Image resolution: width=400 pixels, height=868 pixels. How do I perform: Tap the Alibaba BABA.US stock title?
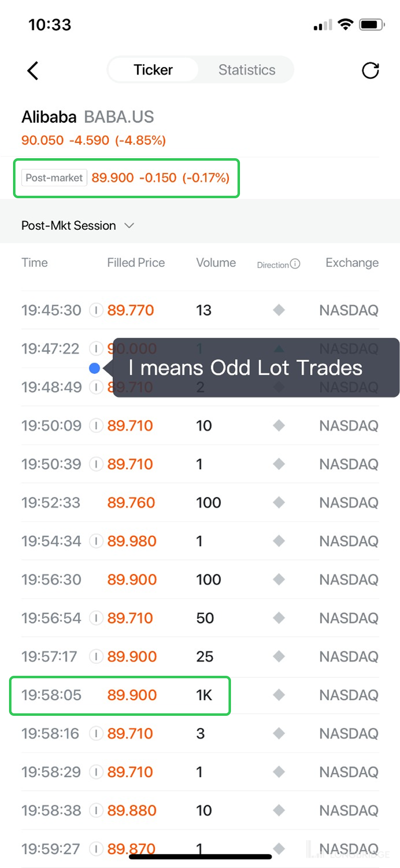[87, 117]
